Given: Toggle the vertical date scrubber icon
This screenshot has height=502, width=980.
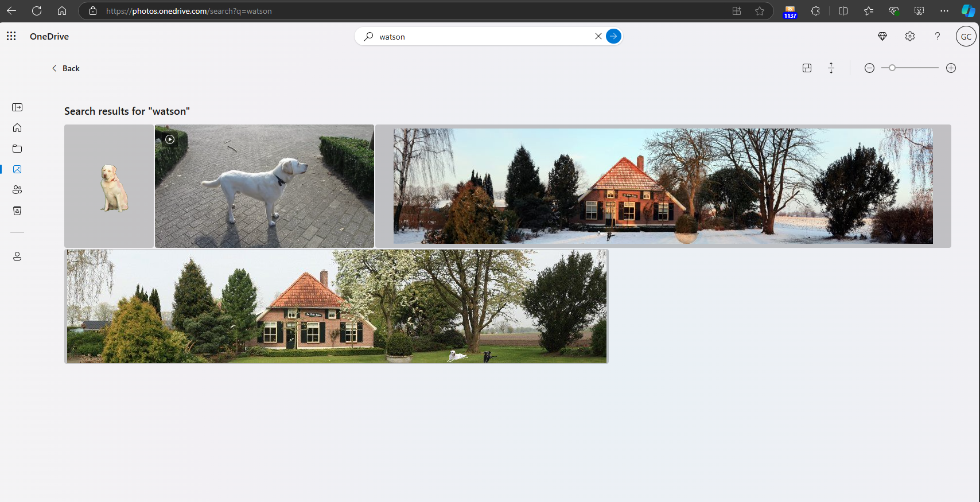Looking at the screenshot, I should point(831,68).
